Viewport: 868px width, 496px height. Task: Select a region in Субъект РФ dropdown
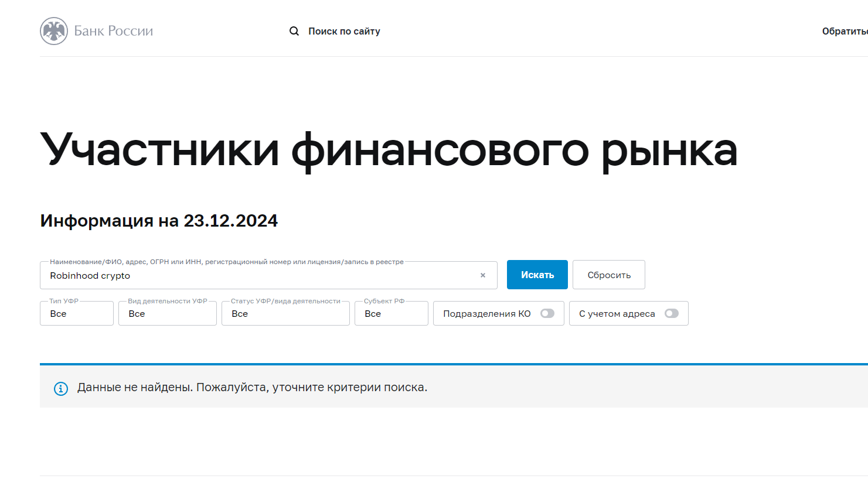click(x=392, y=313)
